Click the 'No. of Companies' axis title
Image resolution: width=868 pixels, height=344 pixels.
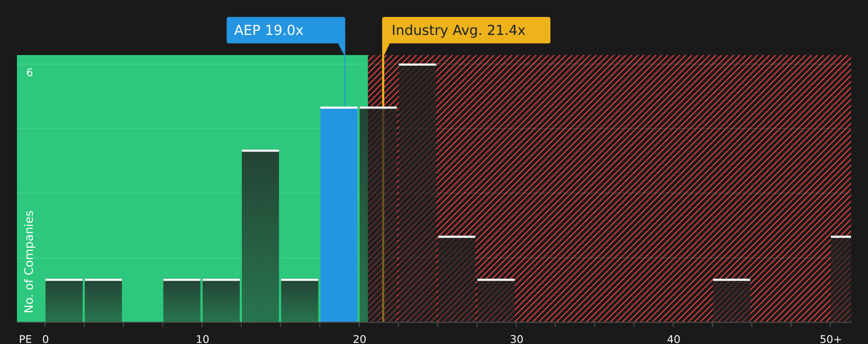click(29, 261)
